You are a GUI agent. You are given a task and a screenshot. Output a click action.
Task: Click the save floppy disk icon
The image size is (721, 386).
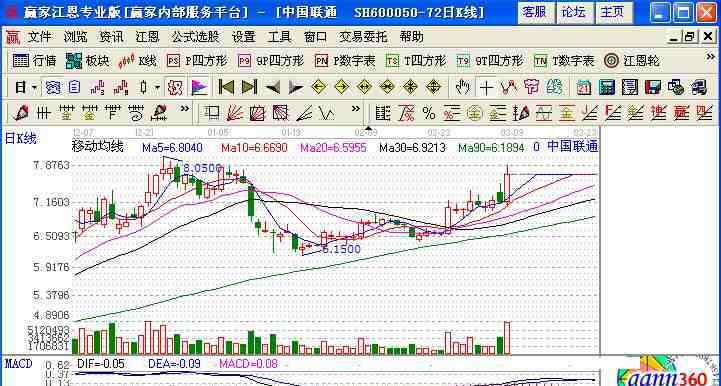click(x=652, y=87)
